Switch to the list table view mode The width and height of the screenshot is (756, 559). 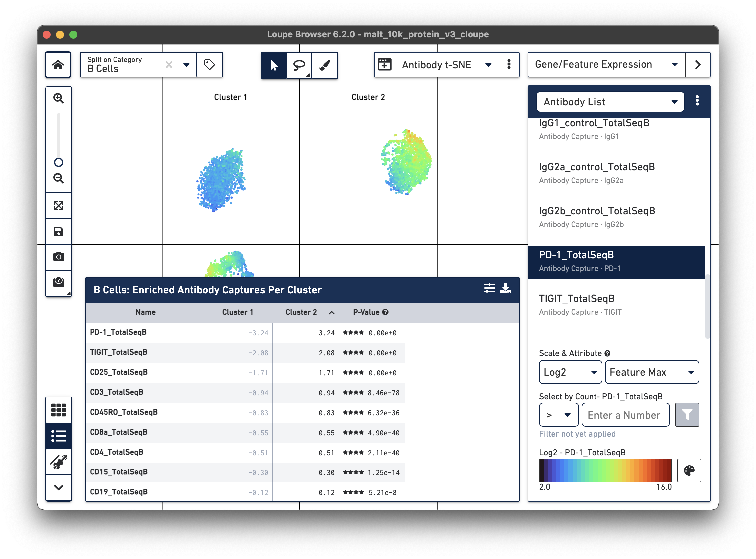click(x=58, y=436)
